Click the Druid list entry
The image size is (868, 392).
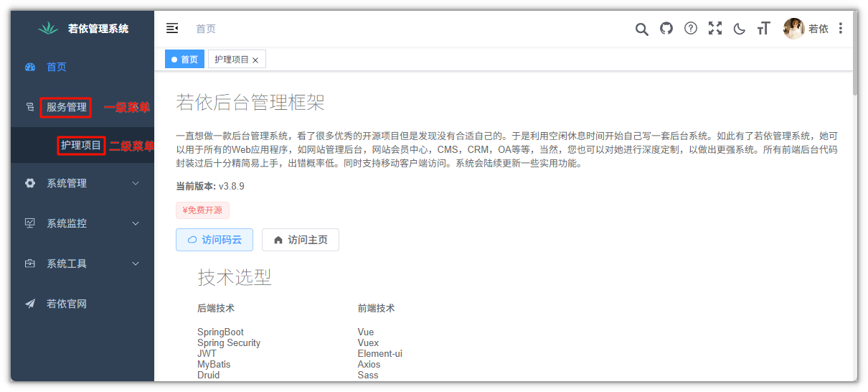209,375
